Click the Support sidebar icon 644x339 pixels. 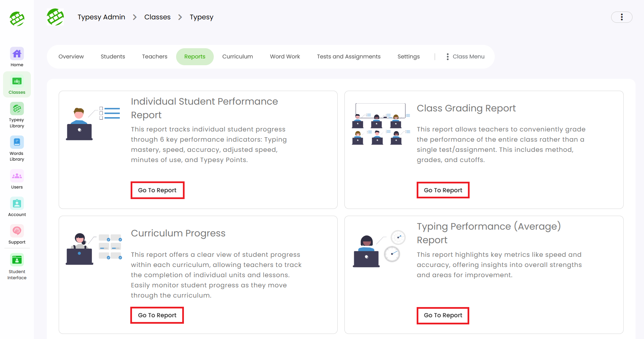tap(17, 231)
